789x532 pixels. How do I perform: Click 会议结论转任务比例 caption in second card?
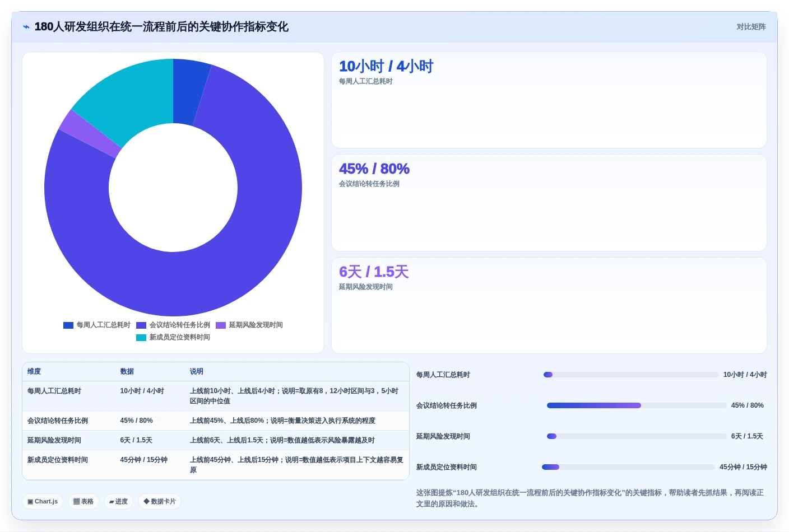(369, 184)
